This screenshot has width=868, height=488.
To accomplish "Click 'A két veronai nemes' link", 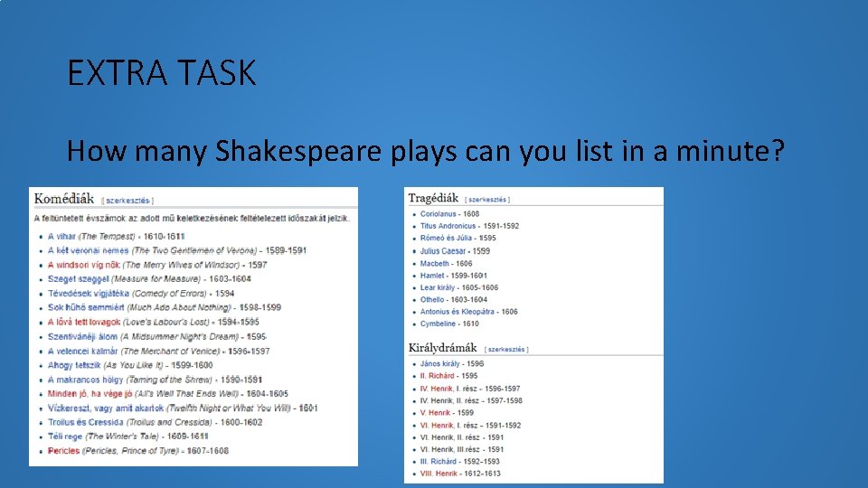I will [88, 250].
